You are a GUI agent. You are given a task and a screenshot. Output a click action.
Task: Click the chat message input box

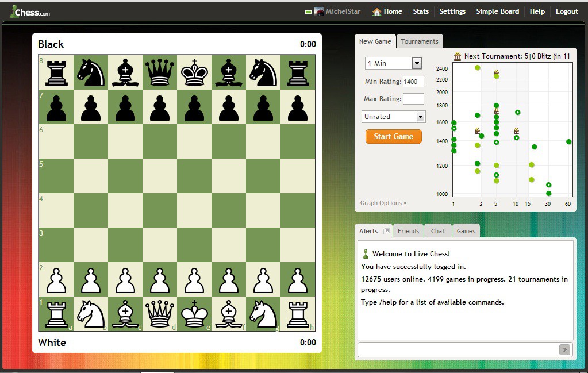coord(458,350)
